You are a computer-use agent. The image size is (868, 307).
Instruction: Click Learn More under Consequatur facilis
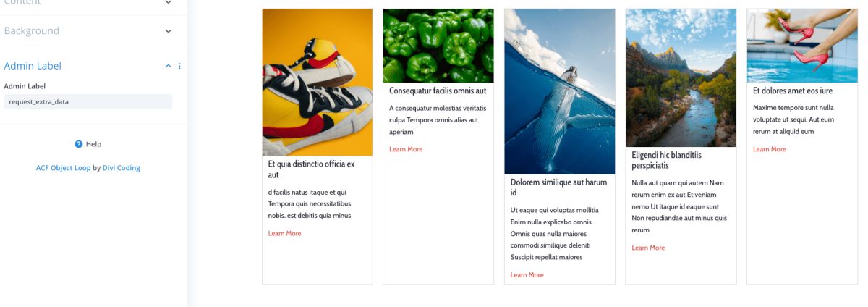[406, 149]
